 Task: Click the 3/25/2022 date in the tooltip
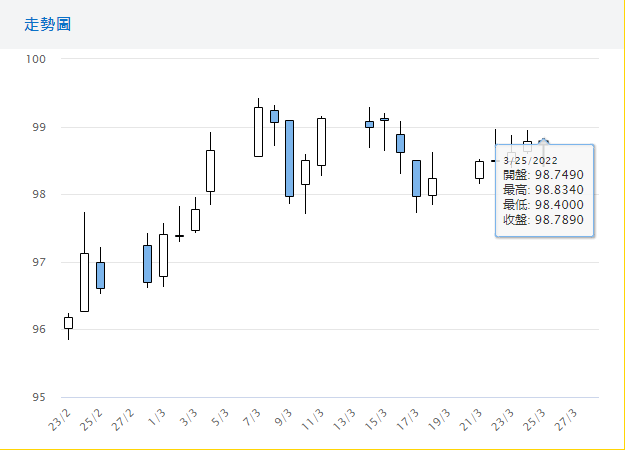pyautogui.click(x=531, y=159)
